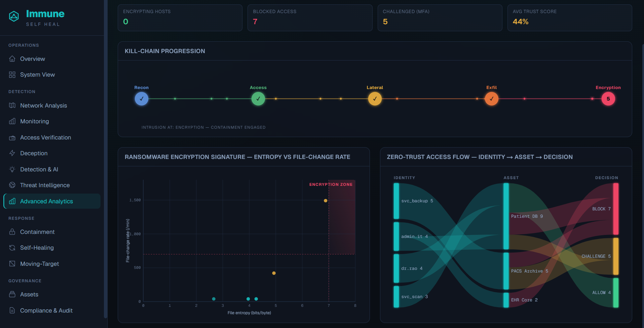Image resolution: width=644 pixels, height=328 pixels.
Task: Click the System View grid icon
Action: [12, 75]
